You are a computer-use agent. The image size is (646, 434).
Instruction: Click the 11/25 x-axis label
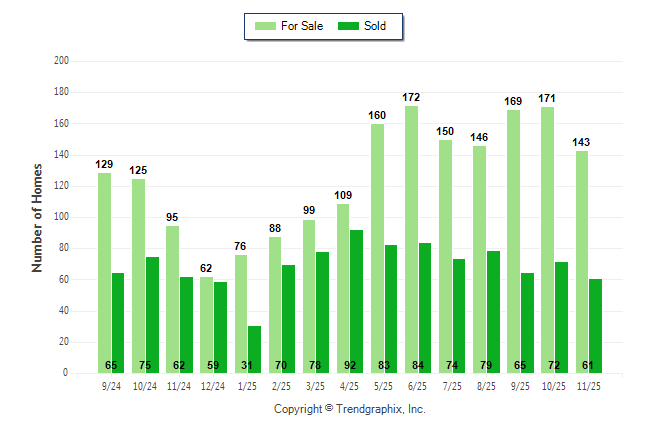point(588,386)
